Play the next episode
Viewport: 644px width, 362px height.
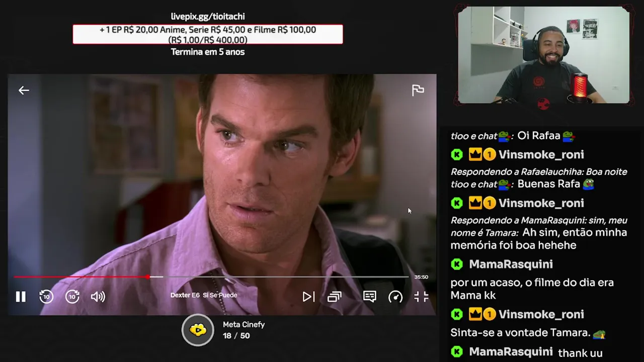pos(308,297)
